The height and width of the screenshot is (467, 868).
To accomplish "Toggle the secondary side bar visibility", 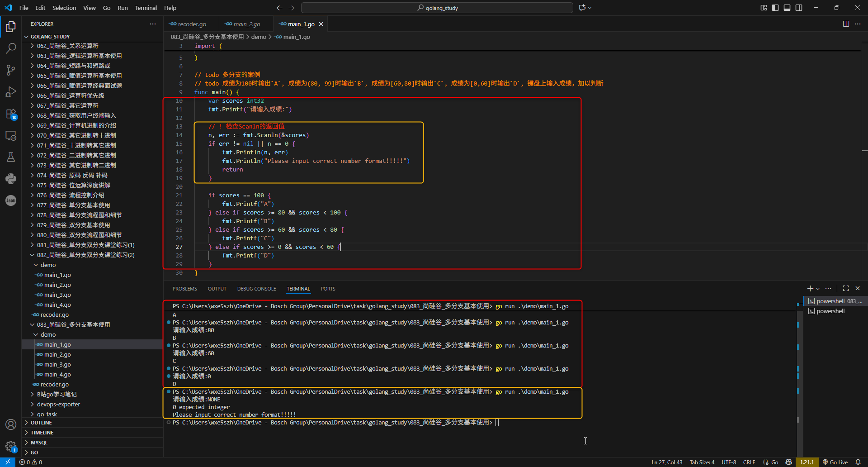I will [x=799, y=8].
